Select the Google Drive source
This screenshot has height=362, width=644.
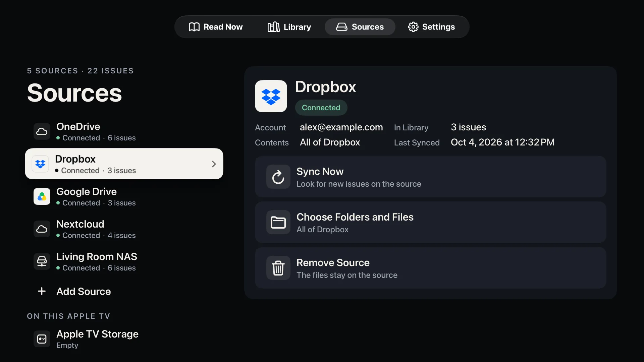[x=124, y=196]
